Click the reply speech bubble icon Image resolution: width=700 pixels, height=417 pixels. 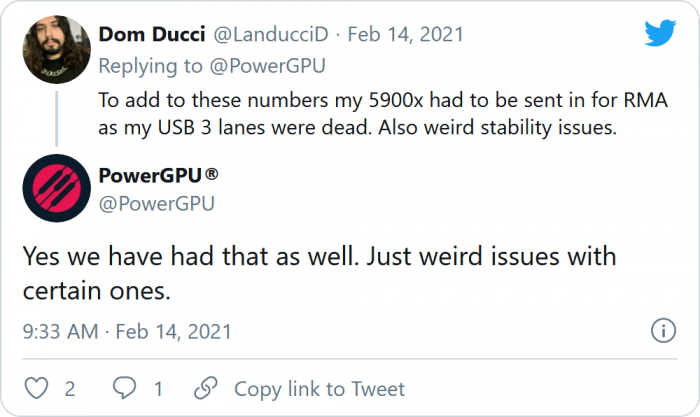(124, 388)
